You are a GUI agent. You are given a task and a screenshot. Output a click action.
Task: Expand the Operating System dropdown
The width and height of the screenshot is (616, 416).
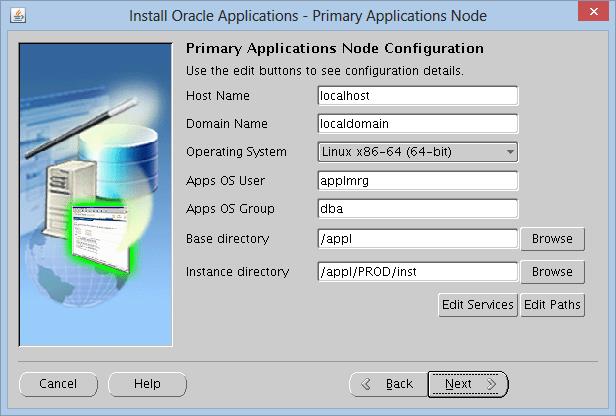click(416, 152)
